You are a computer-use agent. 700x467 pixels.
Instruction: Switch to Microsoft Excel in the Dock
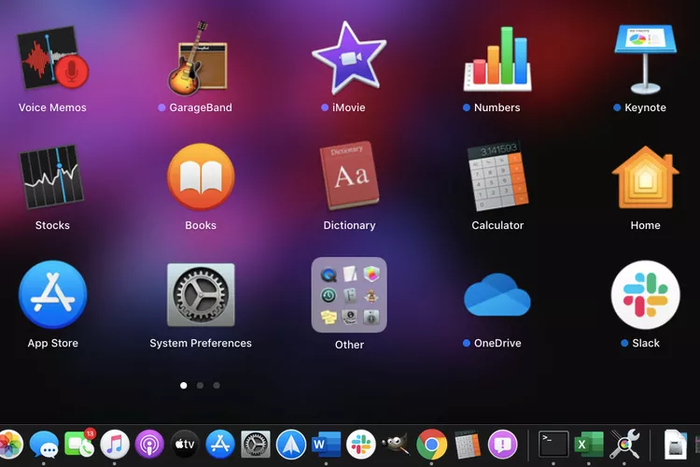point(588,445)
